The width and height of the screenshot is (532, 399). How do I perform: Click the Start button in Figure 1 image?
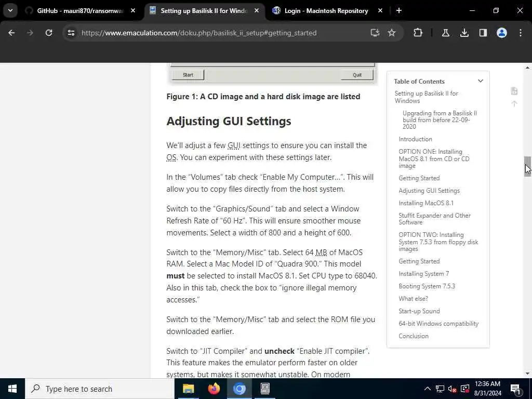point(188,75)
